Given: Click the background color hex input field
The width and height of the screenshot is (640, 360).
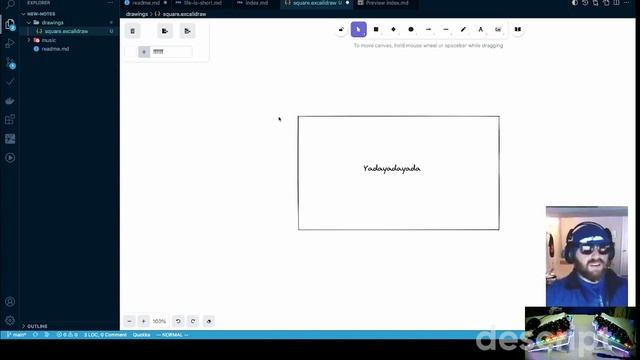Looking at the screenshot, I should [x=171, y=52].
